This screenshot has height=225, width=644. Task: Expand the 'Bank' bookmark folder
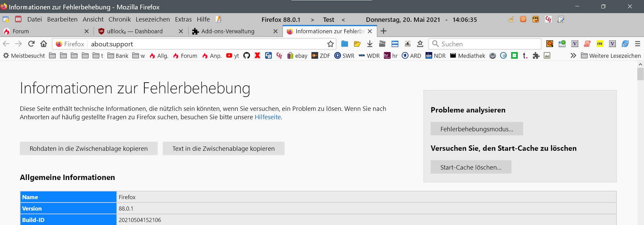[x=118, y=56]
